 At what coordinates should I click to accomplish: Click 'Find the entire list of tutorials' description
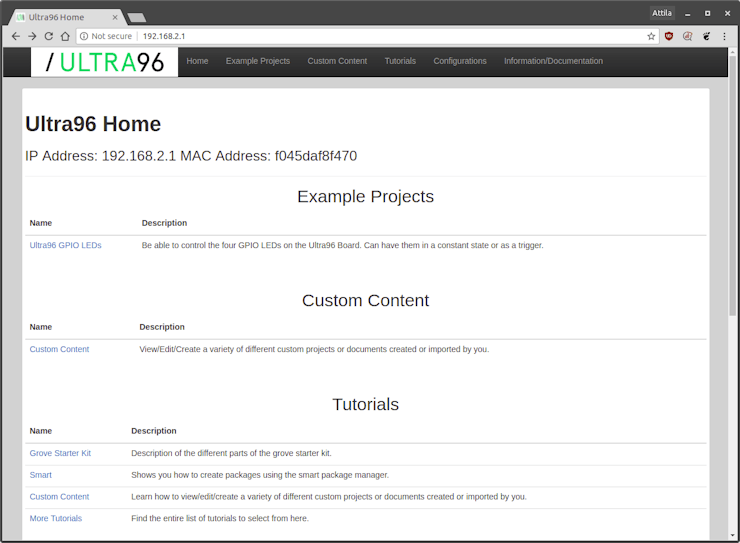tap(220, 518)
